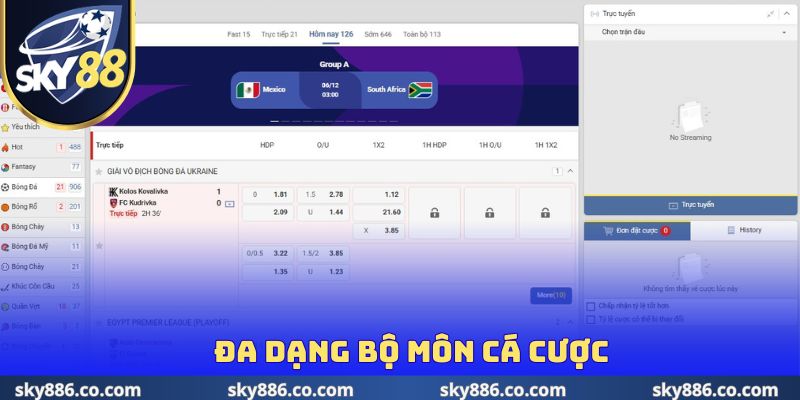Collapse the Trực tuyến panel chevron
800x400 pixels.
(786, 14)
